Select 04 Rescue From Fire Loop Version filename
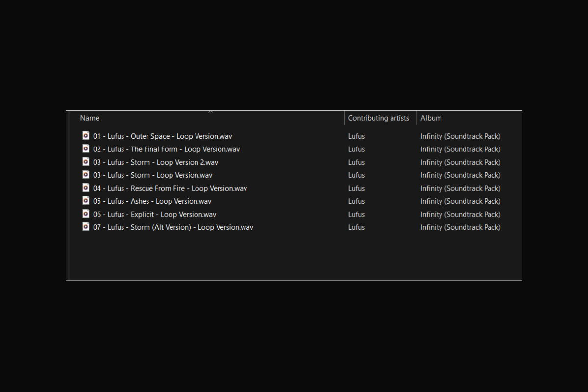The image size is (588, 392). (x=170, y=188)
